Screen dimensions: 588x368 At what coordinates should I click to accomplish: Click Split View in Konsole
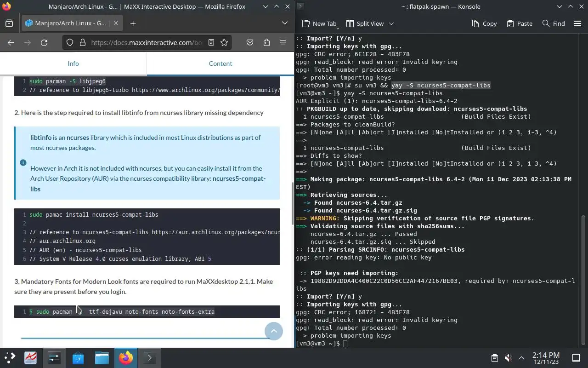pos(365,23)
